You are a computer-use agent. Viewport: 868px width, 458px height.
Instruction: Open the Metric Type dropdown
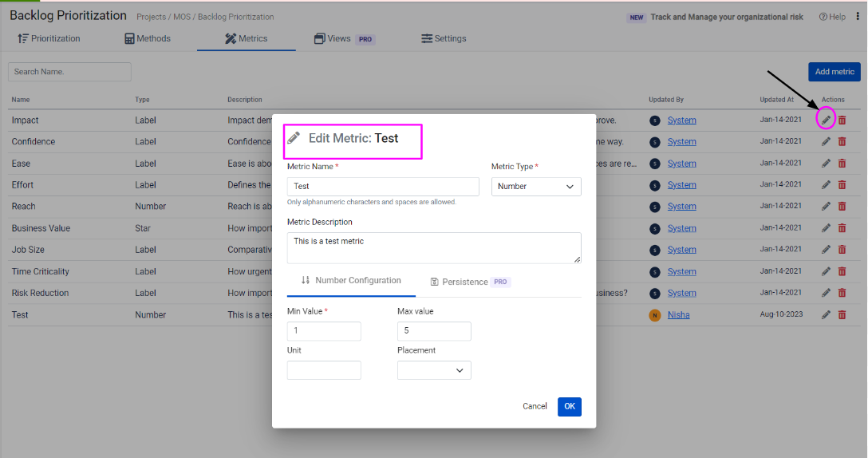pos(535,187)
